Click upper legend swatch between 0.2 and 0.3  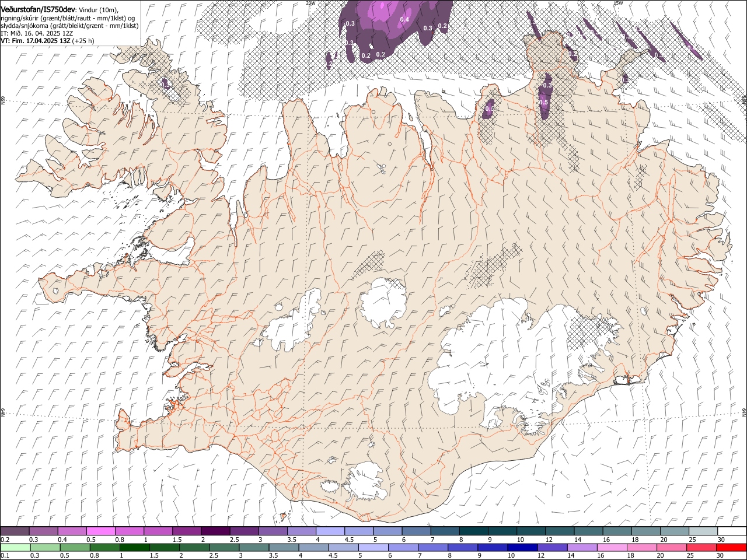pyautogui.click(x=15, y=531)
